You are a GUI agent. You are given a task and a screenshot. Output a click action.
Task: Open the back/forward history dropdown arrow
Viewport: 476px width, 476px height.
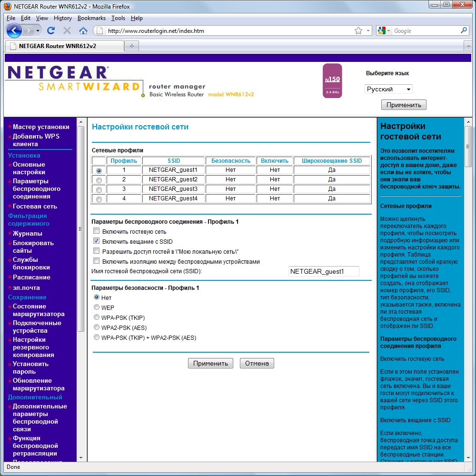(x=38, y=30)
